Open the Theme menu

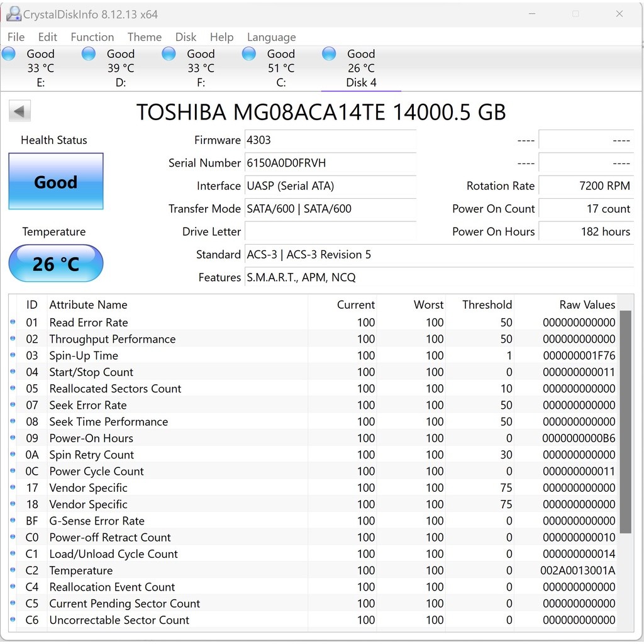tap(145, 37)
